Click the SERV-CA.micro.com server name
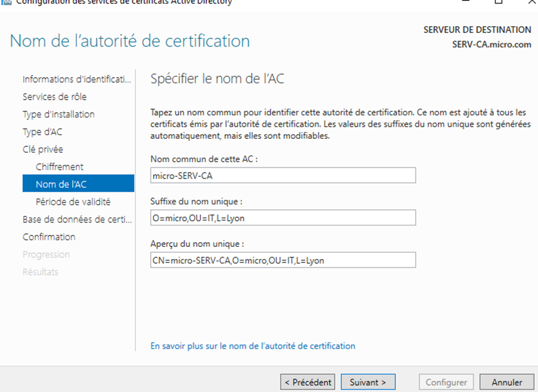538x392 pixels. pos(492,44)
